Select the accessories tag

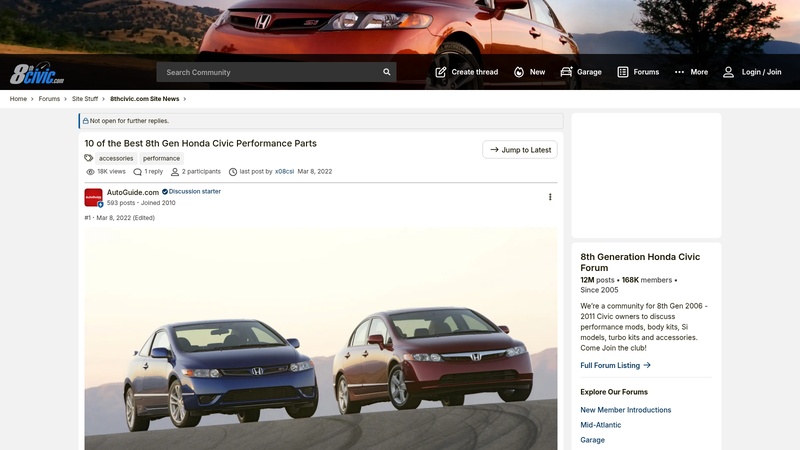116,158
